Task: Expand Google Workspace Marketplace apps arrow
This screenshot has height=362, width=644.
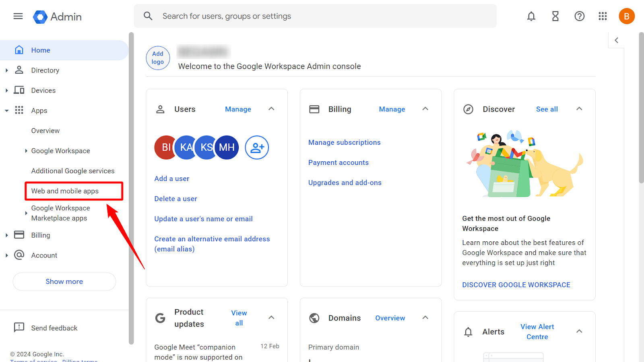Action: pos(26,213)
